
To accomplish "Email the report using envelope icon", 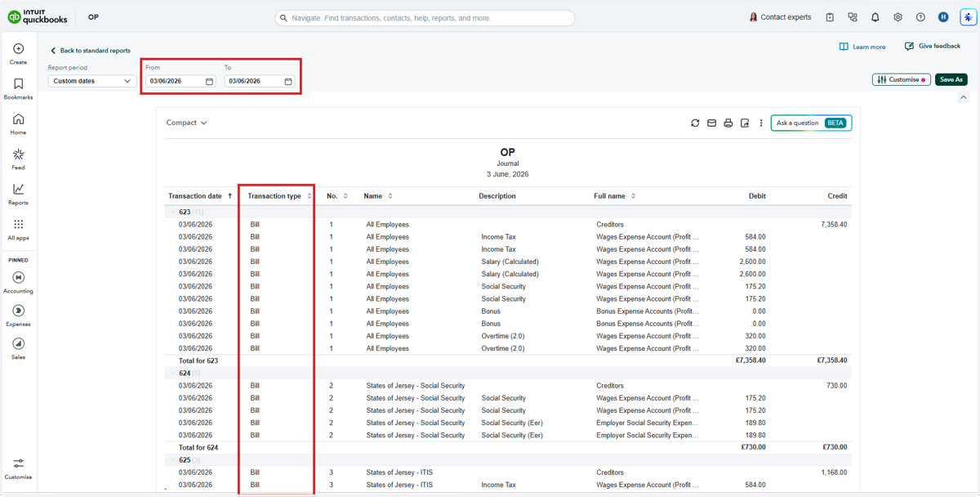I will click(x=711, y=123).
